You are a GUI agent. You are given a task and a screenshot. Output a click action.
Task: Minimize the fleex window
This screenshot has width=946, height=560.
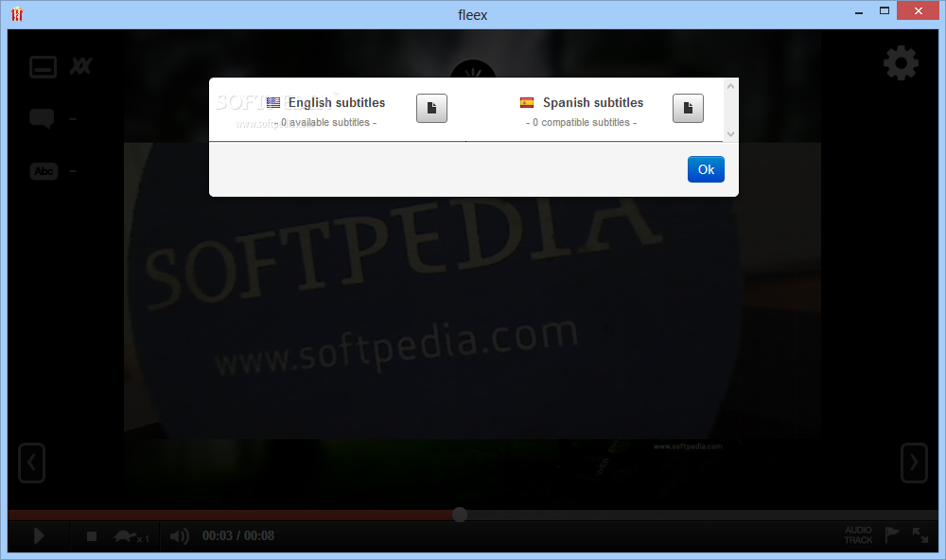point(859,12)
